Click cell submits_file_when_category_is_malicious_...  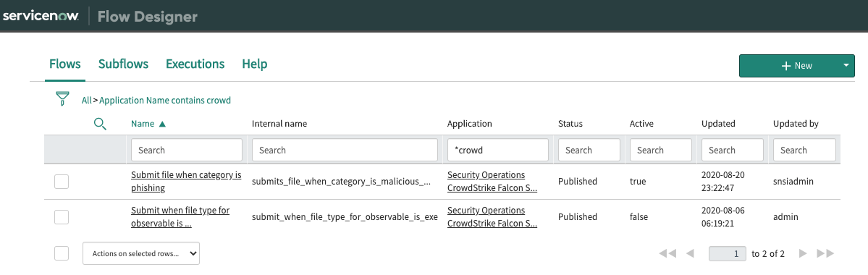341,182
